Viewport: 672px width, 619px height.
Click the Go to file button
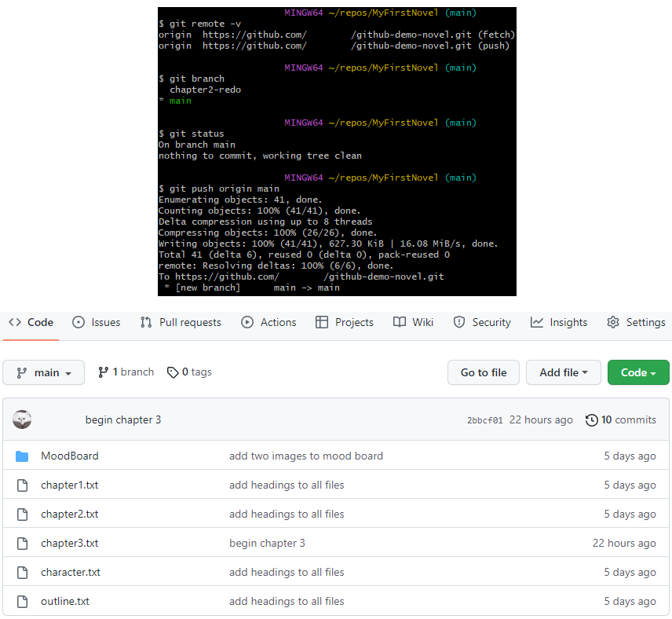[484, 372]
